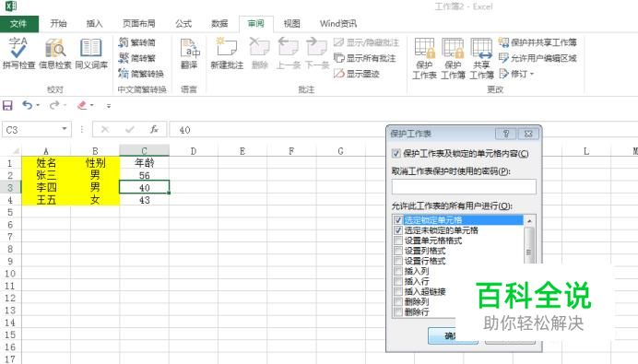This screenshot has height=364, width=638.
Task: Run the 拼写检查 spelling check
Action: point(18,53)
